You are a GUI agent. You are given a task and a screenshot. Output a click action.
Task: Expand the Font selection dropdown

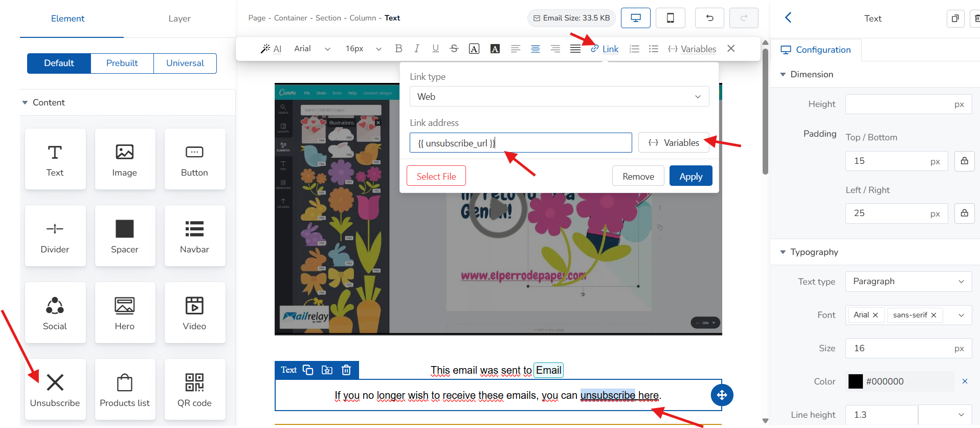coord(961,315)
